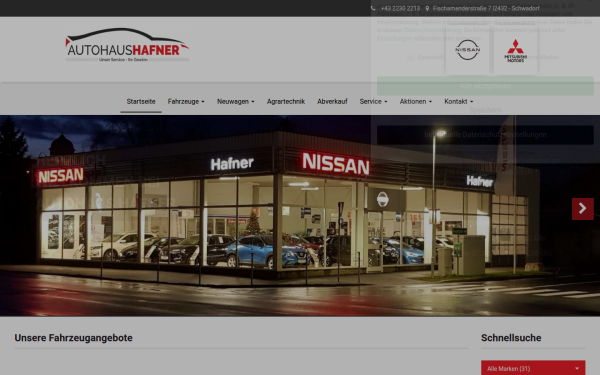
Task: Expand the Neuwagen menu
Action: coord(236,101)
